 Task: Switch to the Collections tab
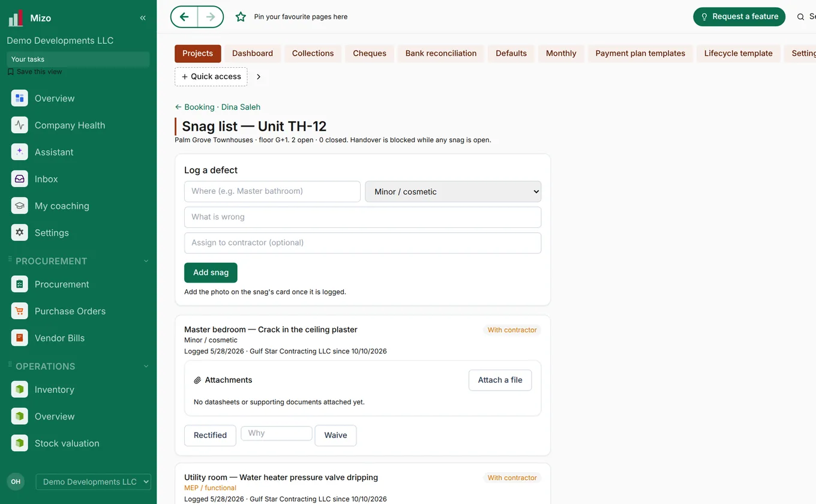(313, 53)
